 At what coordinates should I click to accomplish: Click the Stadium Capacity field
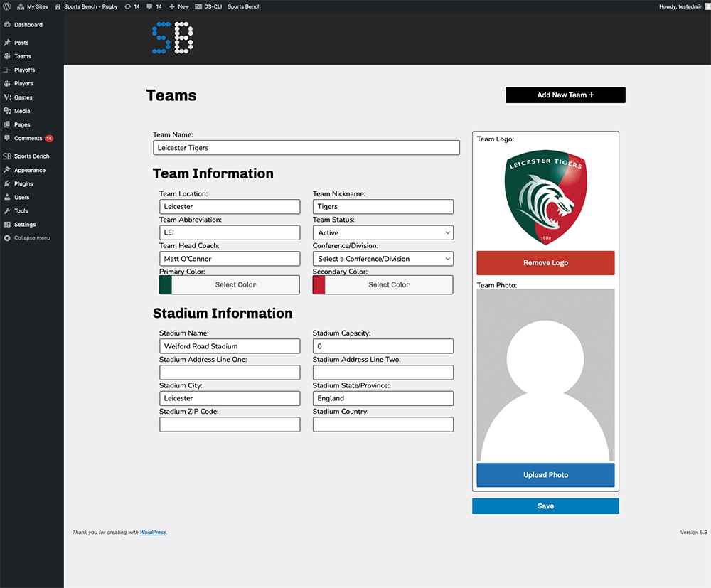click(383, 346)
